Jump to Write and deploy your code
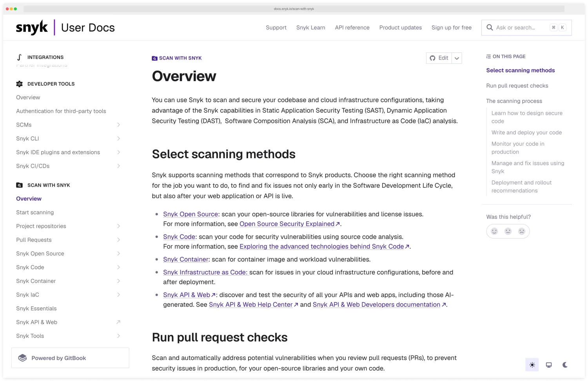 526,132
